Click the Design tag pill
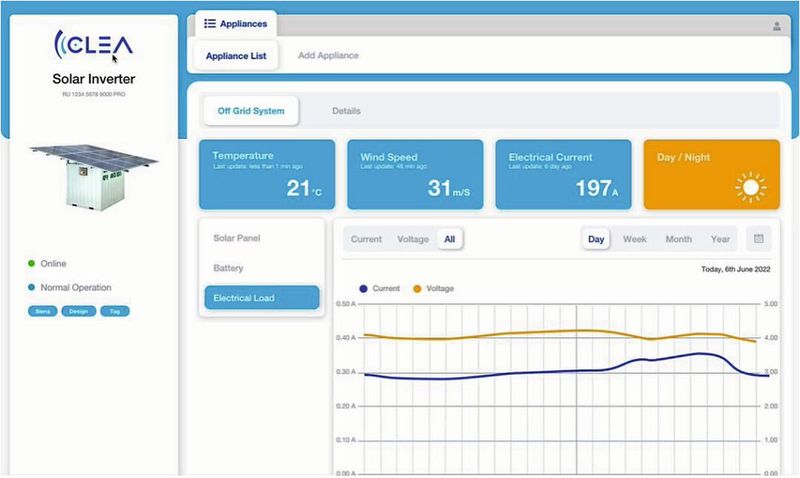Screen dimensions: 800x478 (x=79, y=311)
